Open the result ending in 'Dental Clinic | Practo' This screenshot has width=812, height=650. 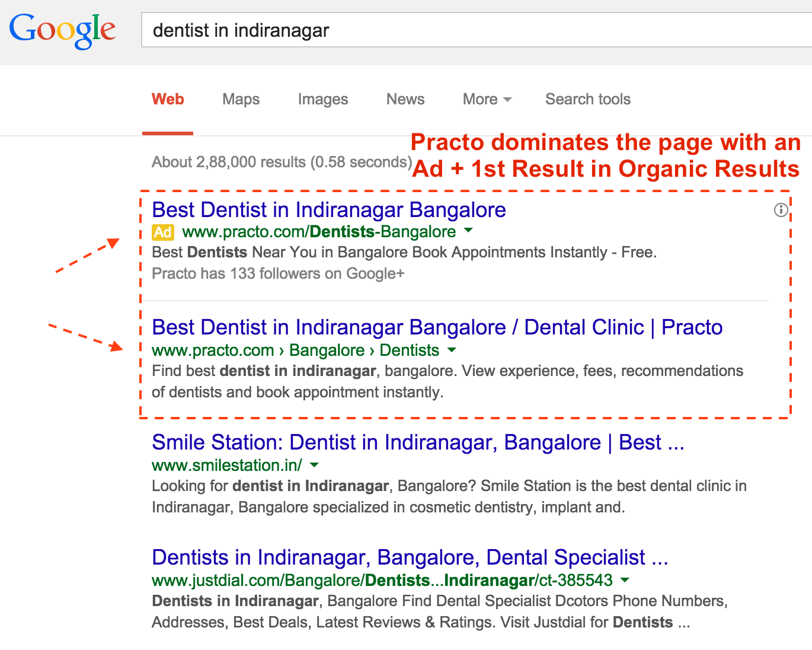coord(437,327)
